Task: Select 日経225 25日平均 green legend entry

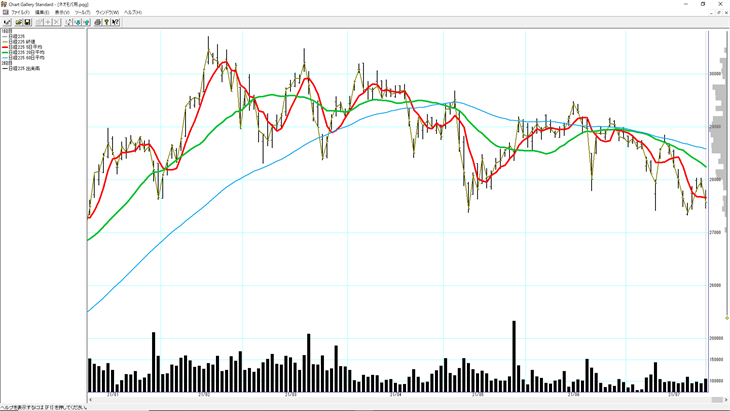Action: pos(27,52)
